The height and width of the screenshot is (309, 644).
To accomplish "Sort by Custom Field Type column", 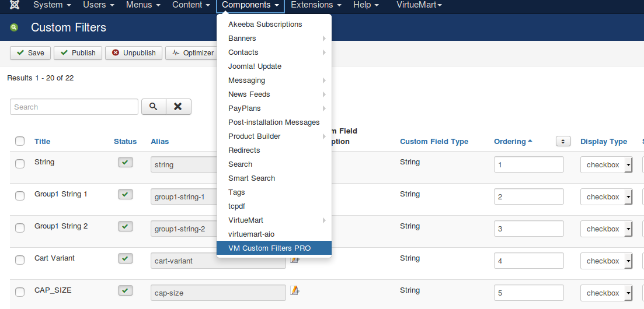I will click(x=434, y=141).
